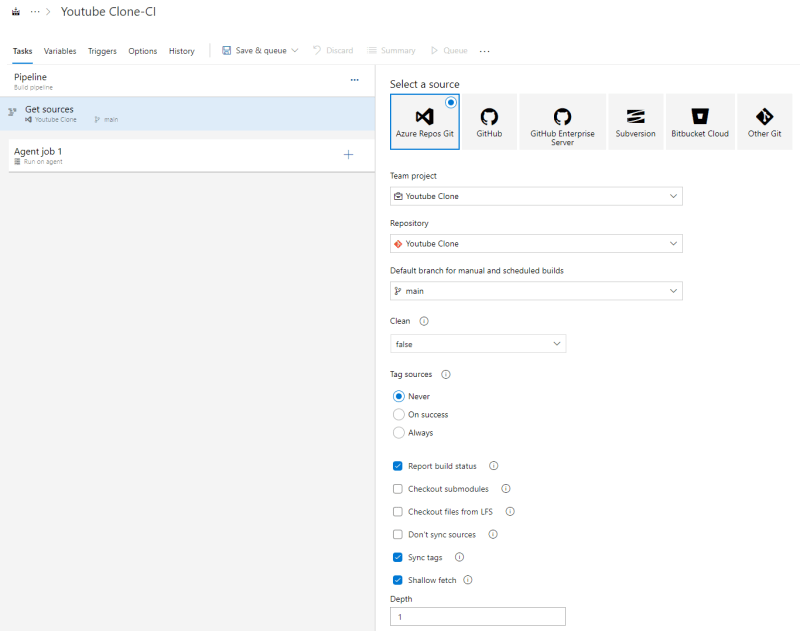Click the Save & queue label

[261, 51]
